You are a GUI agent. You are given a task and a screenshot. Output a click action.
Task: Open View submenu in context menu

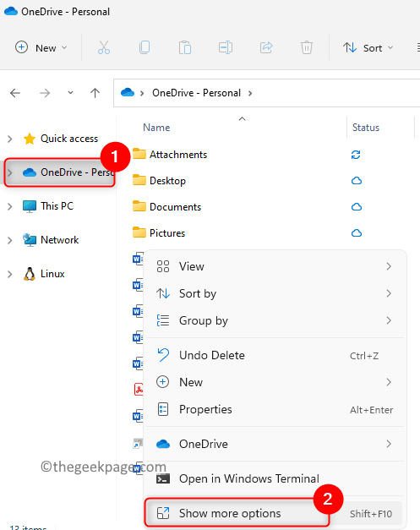[x=275, y=266]
